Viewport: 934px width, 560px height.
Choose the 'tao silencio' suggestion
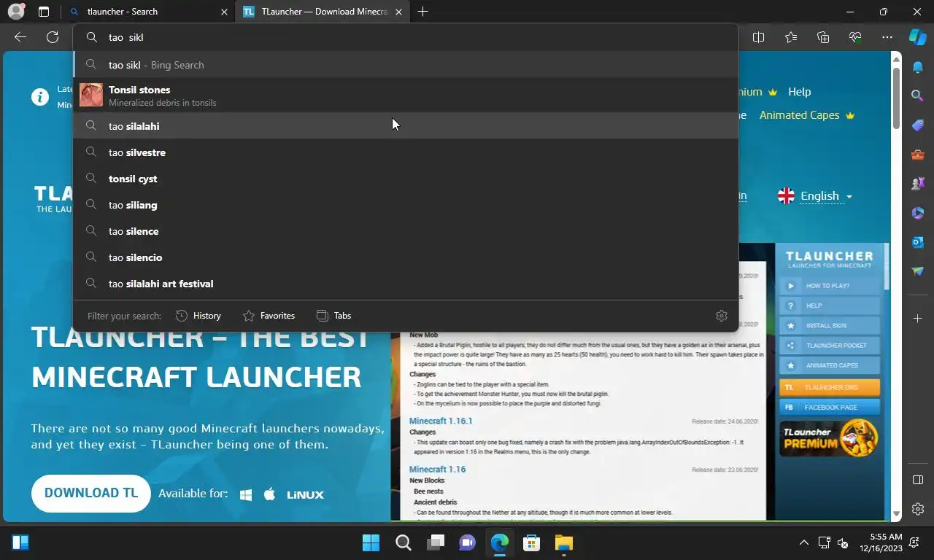pyautogui.click(x=406, y=257)
